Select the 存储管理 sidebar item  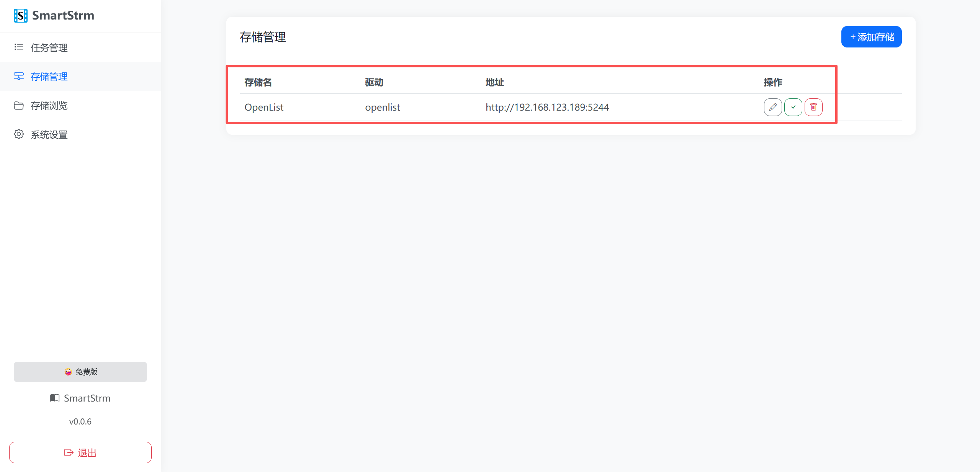pyautogui.click(x=49, y=77)
